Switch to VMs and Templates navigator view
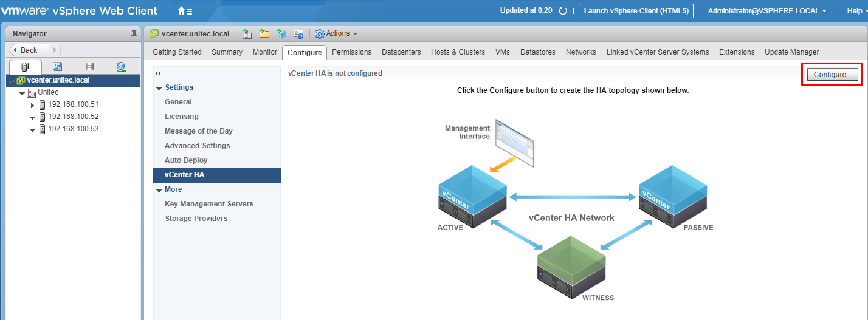 click(x=57, y=67)
